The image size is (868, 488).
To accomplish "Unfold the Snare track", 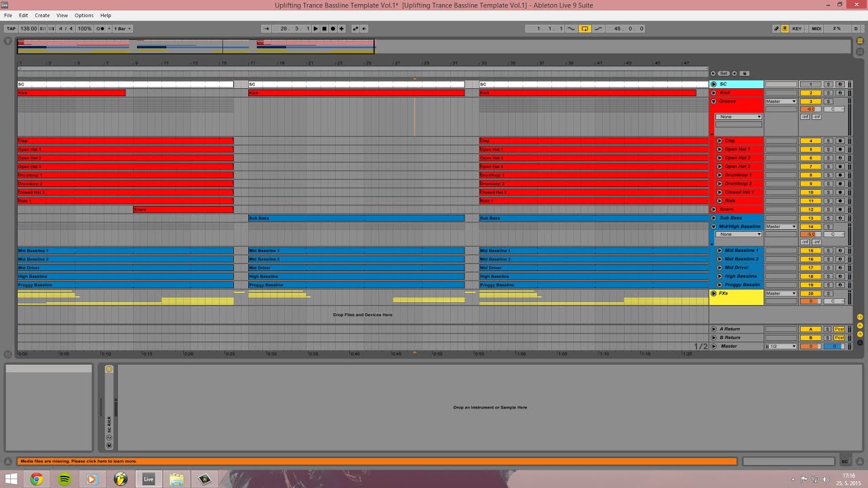I will click(x=713, y=209).
